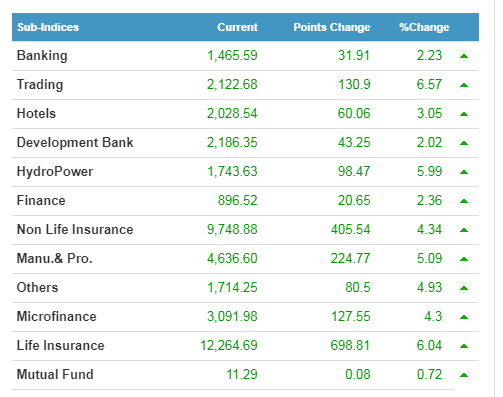Select the Others sub-index row label
The height and width of the screenshot is (397, 503).
click(x=37, y=287)
